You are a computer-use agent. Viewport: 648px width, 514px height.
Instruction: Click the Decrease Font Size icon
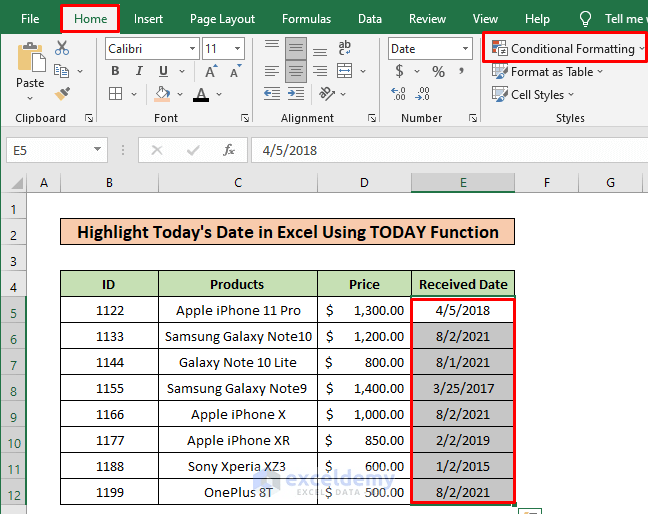236,71
